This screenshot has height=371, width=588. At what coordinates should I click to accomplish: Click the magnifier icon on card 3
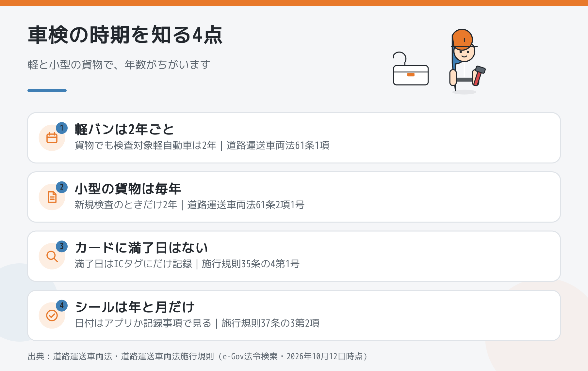[52, 256]
